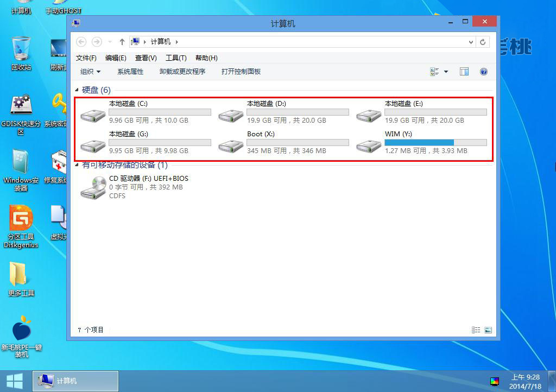Click the CDFS file system label

coord(117,196)
